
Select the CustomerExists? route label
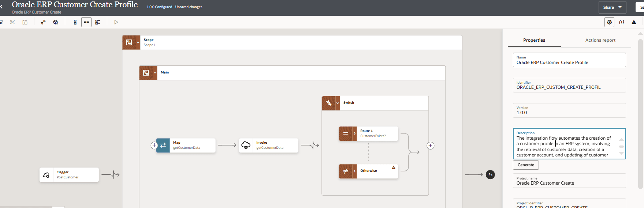pyautogui.click(x=373, y=136)
